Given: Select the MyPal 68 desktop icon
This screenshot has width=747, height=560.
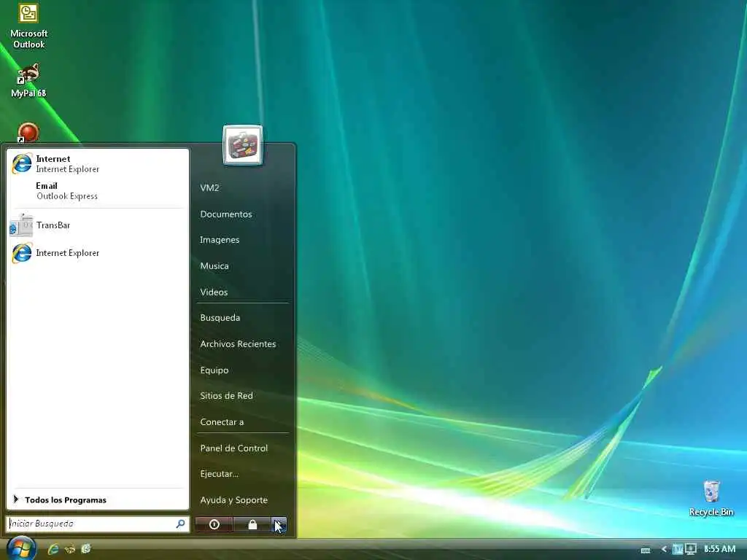Looking at the screenshot, I should click(28, 80).
